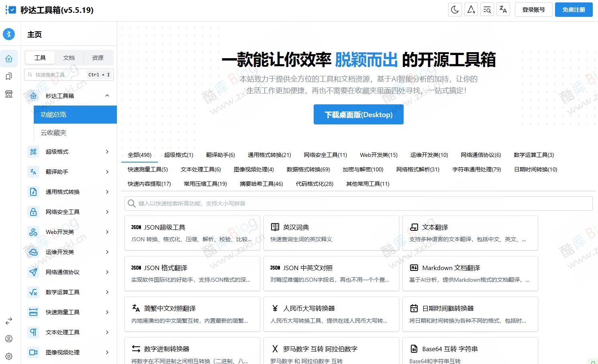Open the home icon in the left sidebar
Screen dimensions: 598x364
tap(9, 58)
